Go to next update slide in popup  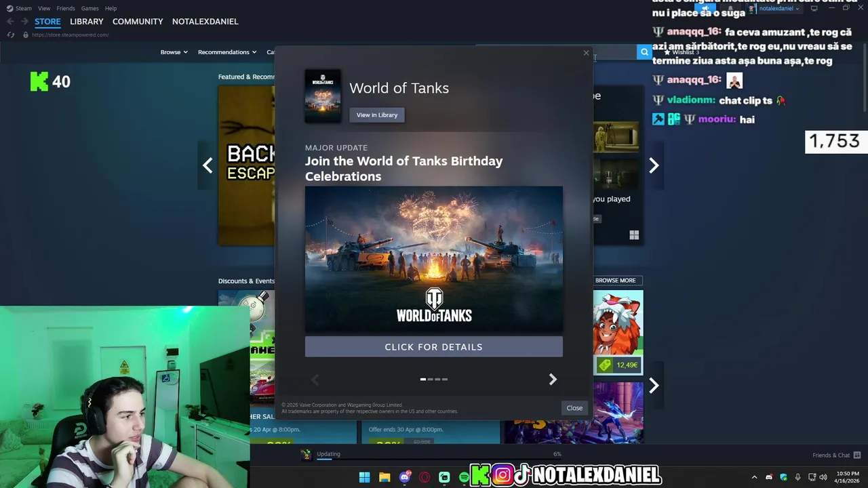point(553,380)
